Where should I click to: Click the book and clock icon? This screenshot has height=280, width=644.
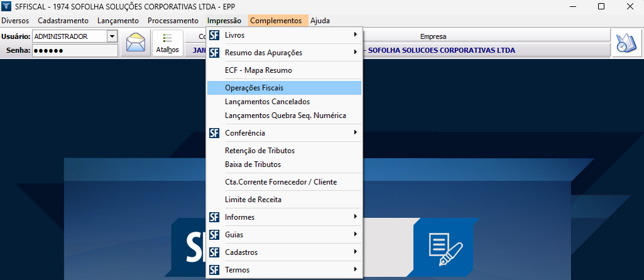click(626, 43)
